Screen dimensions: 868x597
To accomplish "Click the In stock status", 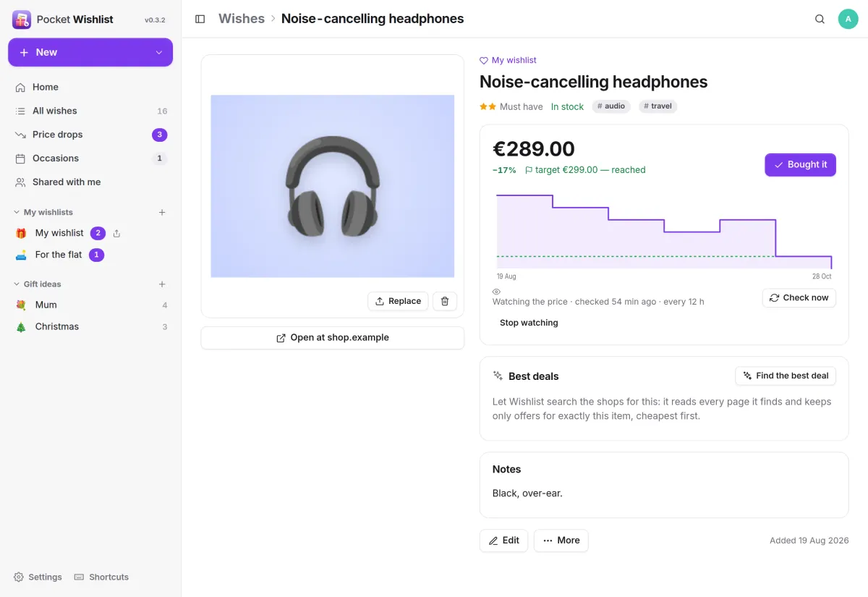I will point(567,106).
